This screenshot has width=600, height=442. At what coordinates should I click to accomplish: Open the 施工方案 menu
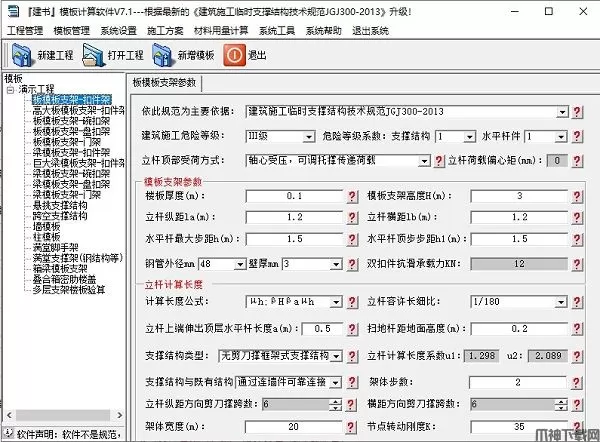165,31
